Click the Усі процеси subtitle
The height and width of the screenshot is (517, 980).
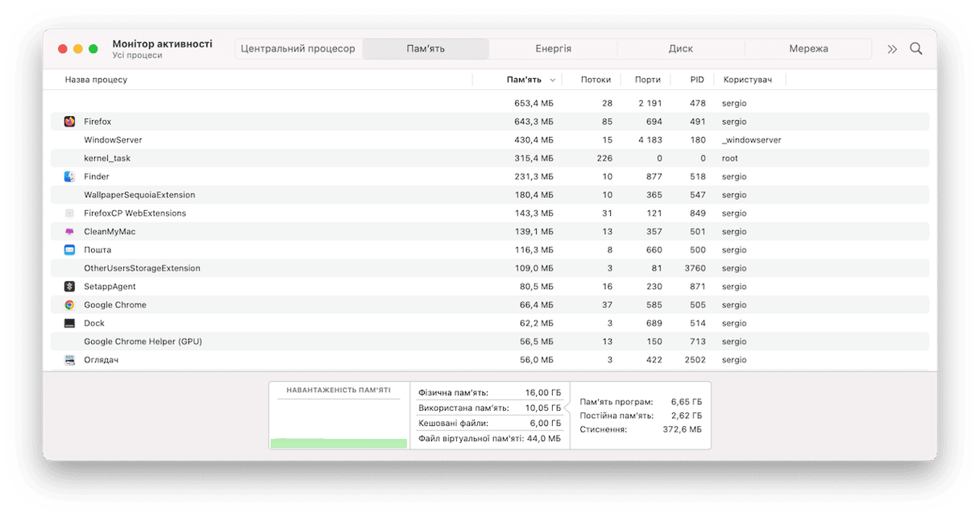(x=137, y=56)
